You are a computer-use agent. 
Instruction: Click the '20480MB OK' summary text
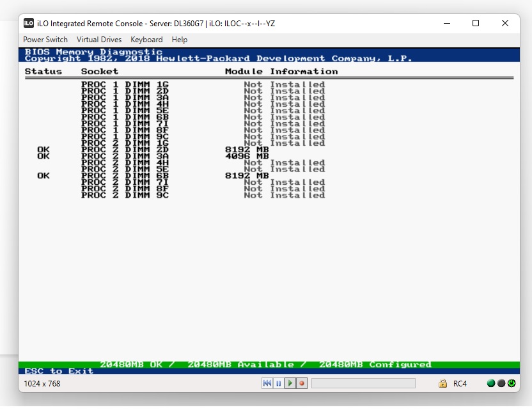point(131,365)
